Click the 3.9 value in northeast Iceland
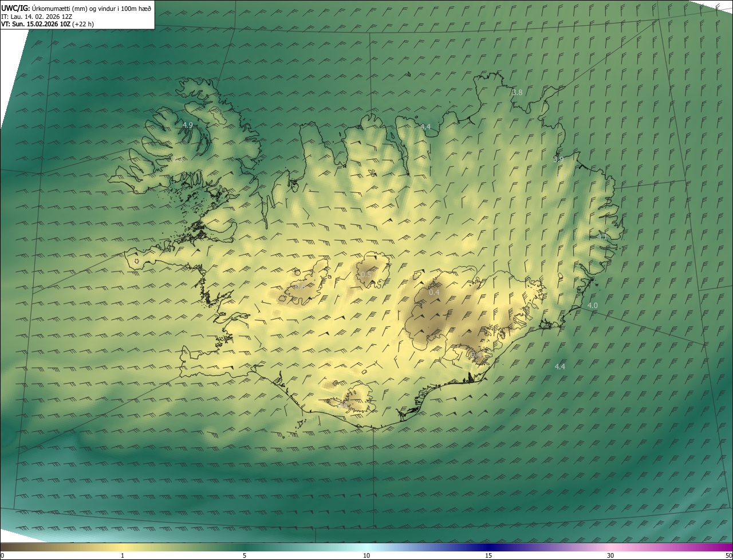This screenshot has height=560, width=733. [x=558, y=159]
